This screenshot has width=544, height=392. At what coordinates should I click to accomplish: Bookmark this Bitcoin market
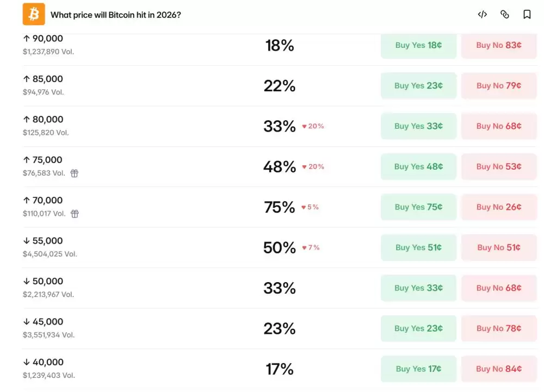click(527, 14)
